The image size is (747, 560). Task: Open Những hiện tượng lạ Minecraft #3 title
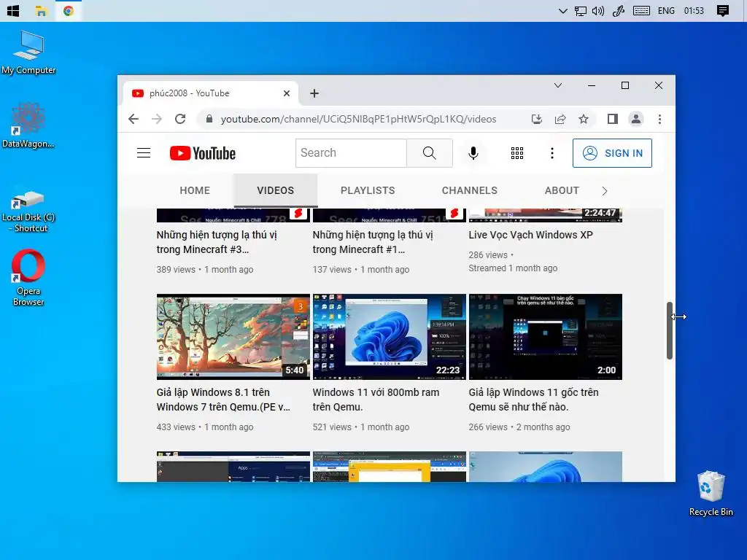[x=217, y=242]
